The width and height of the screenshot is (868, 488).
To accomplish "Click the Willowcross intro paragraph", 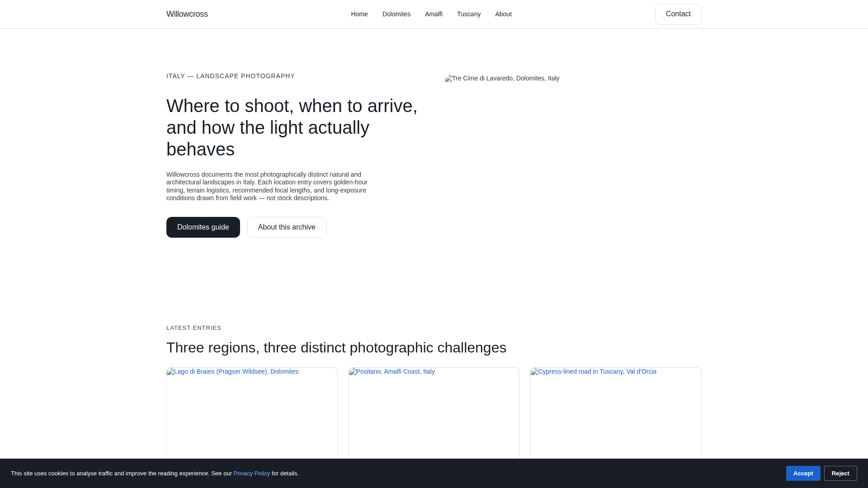I will pyautogui.click(x=267, y=186).
